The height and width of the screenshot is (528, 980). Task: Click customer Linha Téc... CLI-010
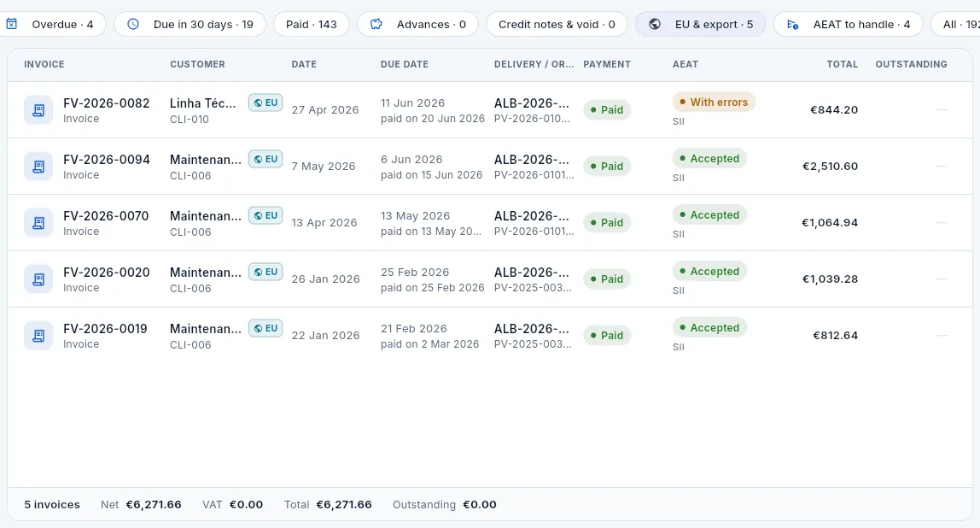pyautogui.click(x=203, y=111)
